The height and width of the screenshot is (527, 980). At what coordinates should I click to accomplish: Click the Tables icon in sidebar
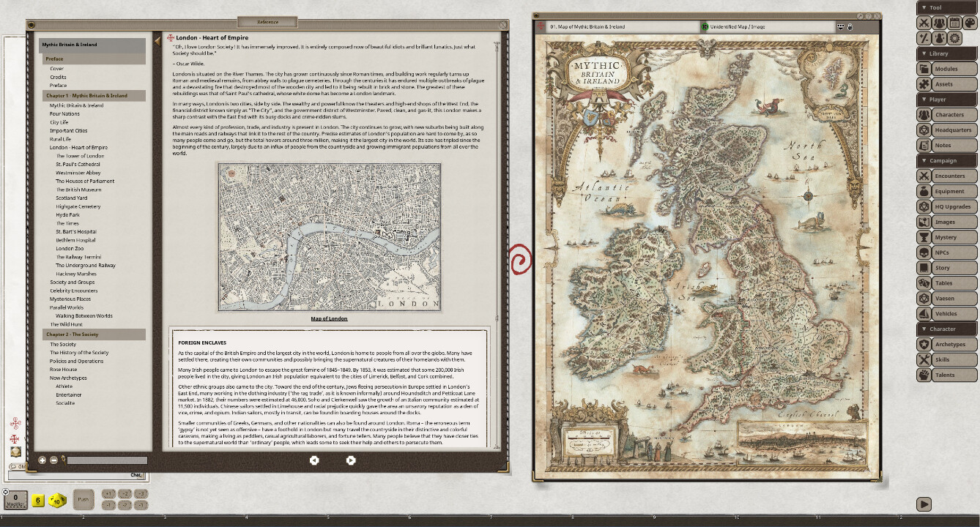tap(924, 284)
